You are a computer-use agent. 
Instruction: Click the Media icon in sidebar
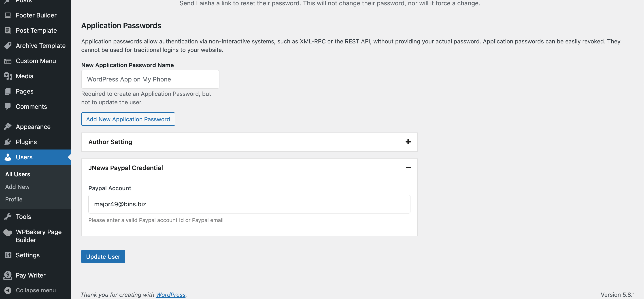coord(8,76)
